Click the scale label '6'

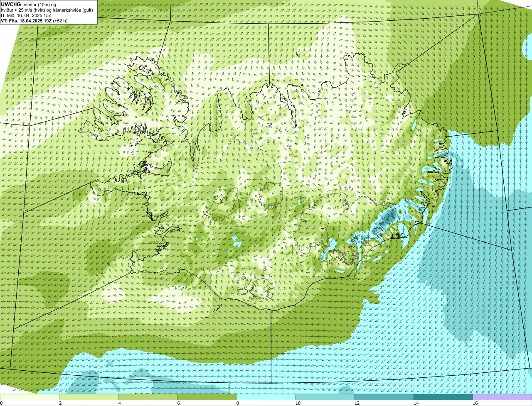[x=178, y=403]
